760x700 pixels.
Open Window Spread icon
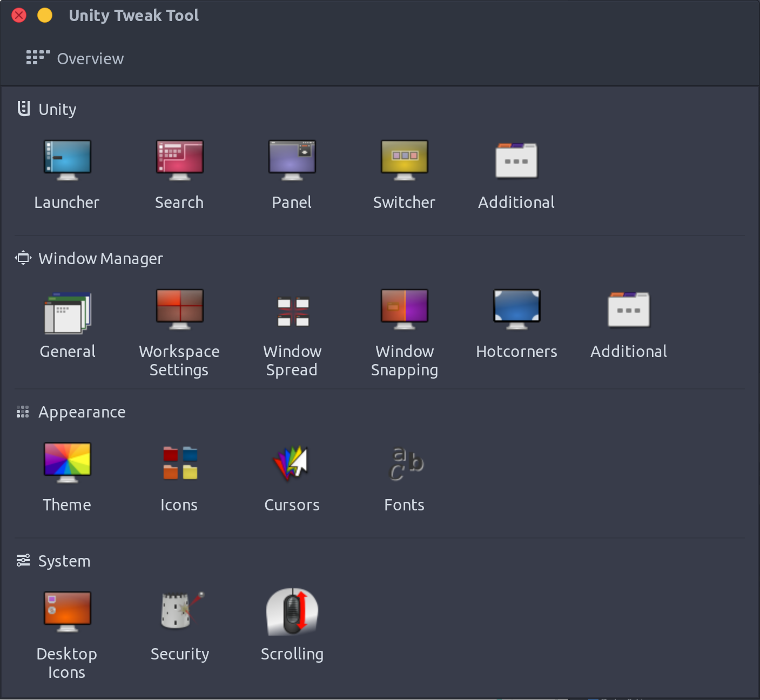(292, 312)
